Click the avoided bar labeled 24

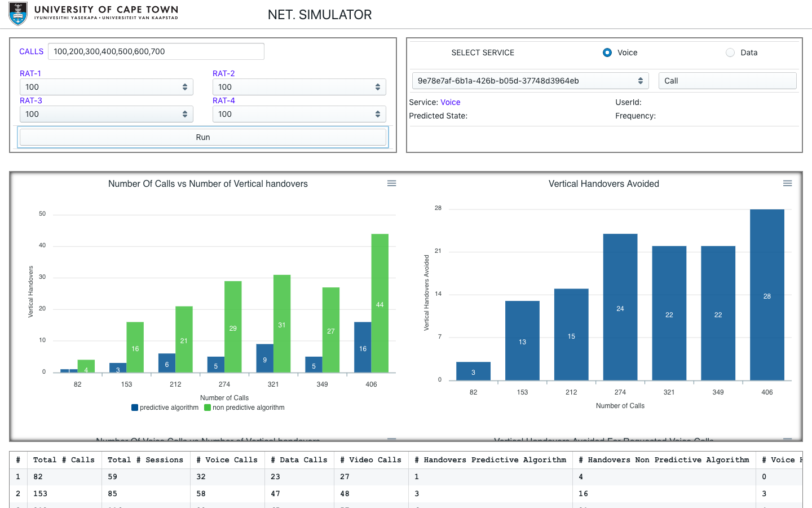(x=620, y=307)
